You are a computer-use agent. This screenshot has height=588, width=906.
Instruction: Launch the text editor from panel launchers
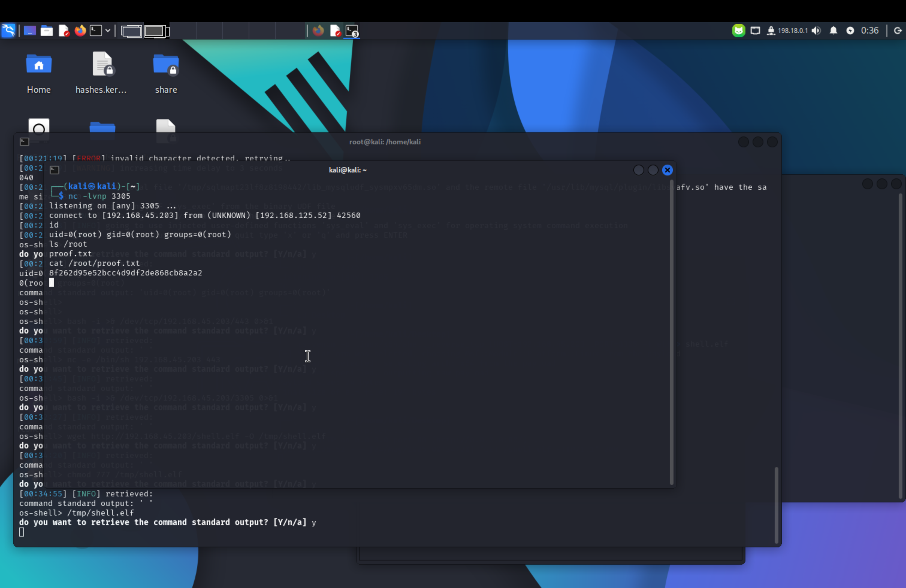[x=64, y=31]
